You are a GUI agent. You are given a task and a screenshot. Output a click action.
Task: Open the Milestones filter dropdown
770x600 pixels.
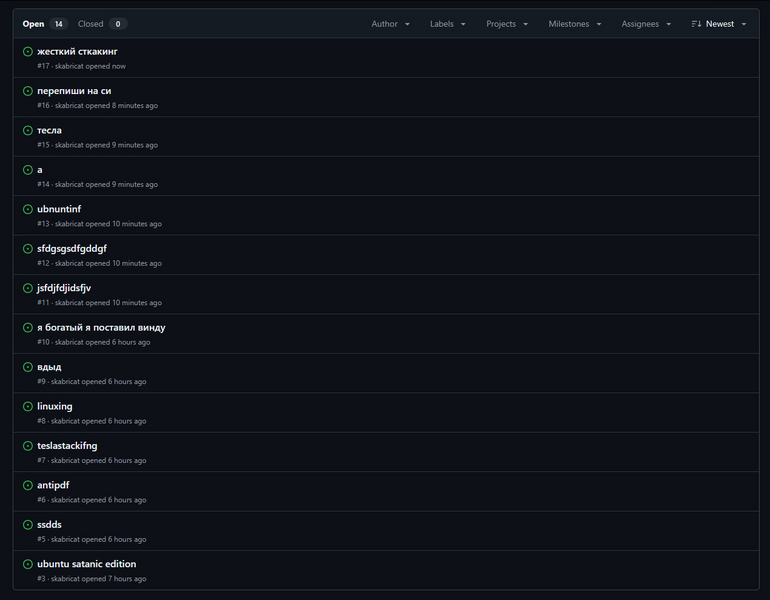[575, 24]
